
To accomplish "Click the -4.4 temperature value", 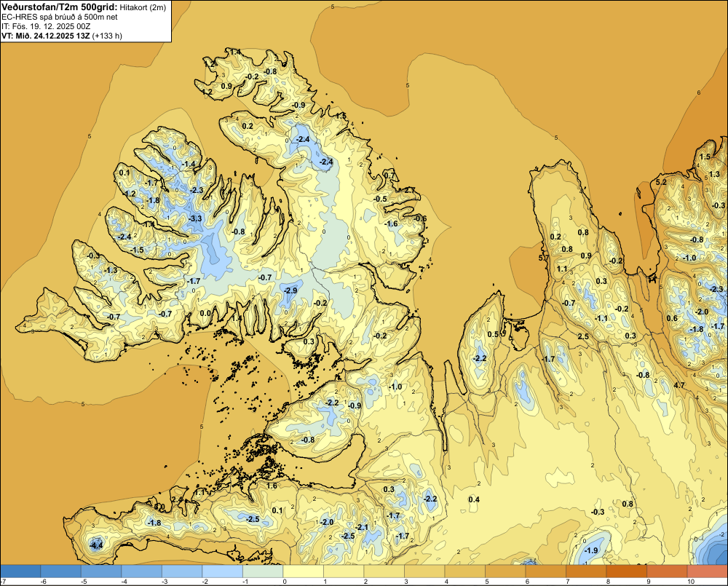I will pos(96,546).
